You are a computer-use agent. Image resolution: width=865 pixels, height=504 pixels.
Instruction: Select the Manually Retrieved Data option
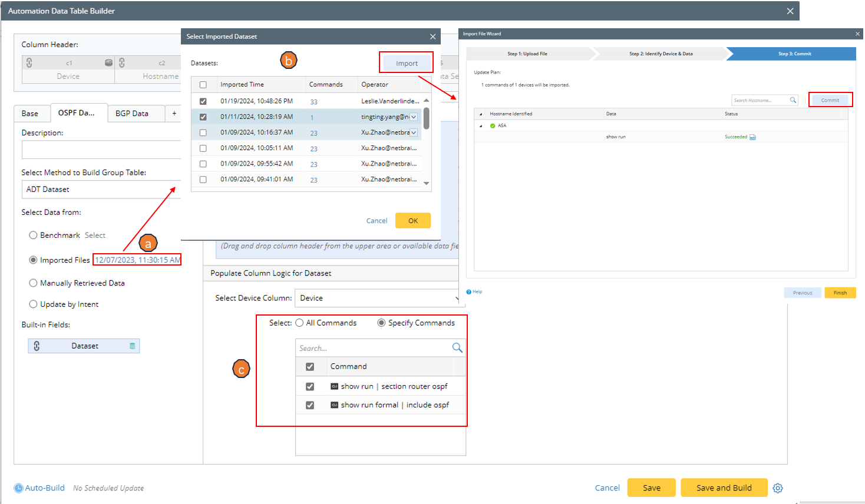coord(34,283)
